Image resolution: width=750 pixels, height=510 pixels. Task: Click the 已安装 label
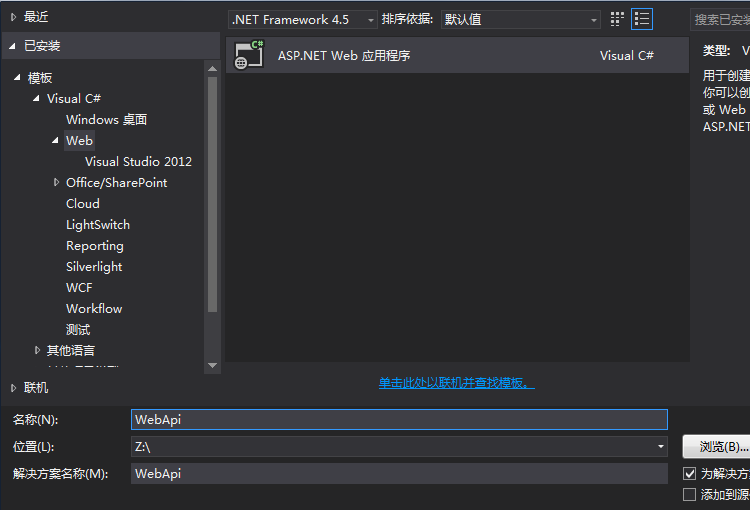click(42, 46)
